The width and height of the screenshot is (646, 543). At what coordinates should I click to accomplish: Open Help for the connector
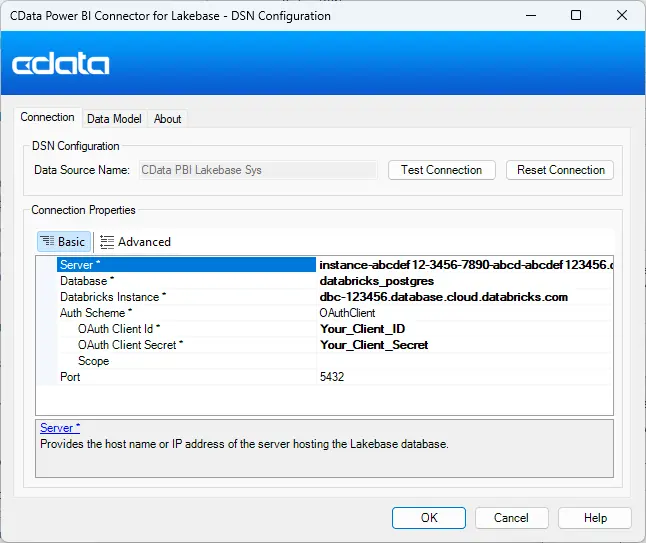click(595, 518)
